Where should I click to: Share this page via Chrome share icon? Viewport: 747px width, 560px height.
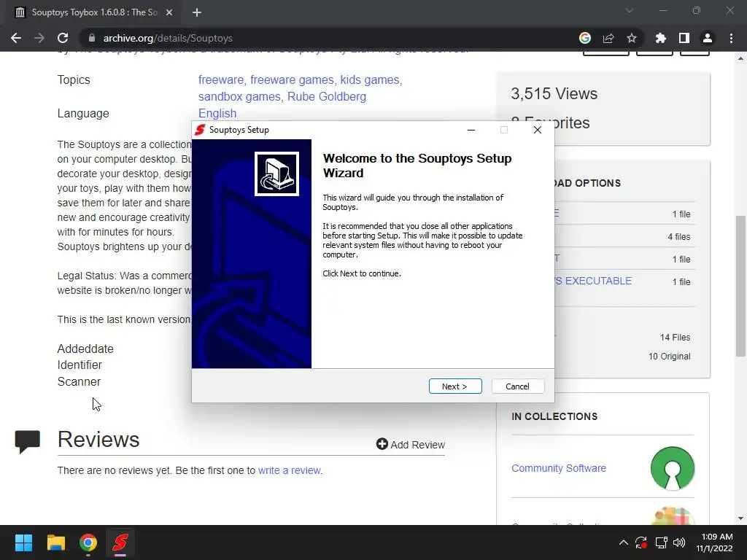608,38
